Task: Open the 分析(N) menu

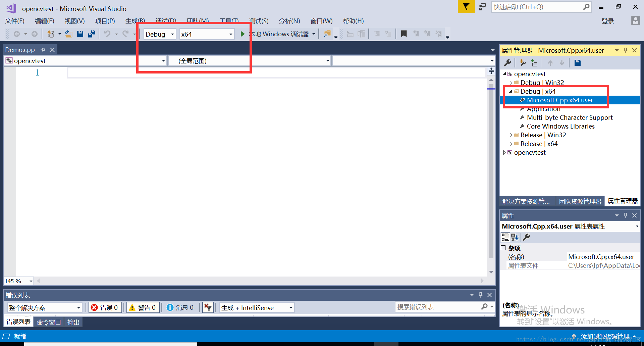Action: (289, 21)
